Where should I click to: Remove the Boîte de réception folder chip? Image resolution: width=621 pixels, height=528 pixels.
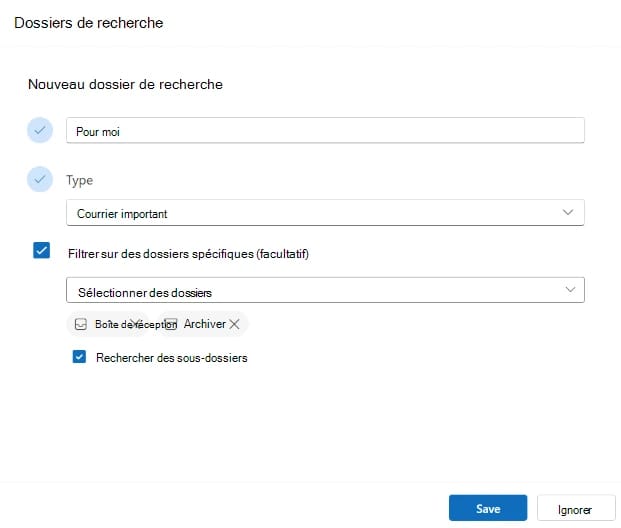tap(136, 324)
